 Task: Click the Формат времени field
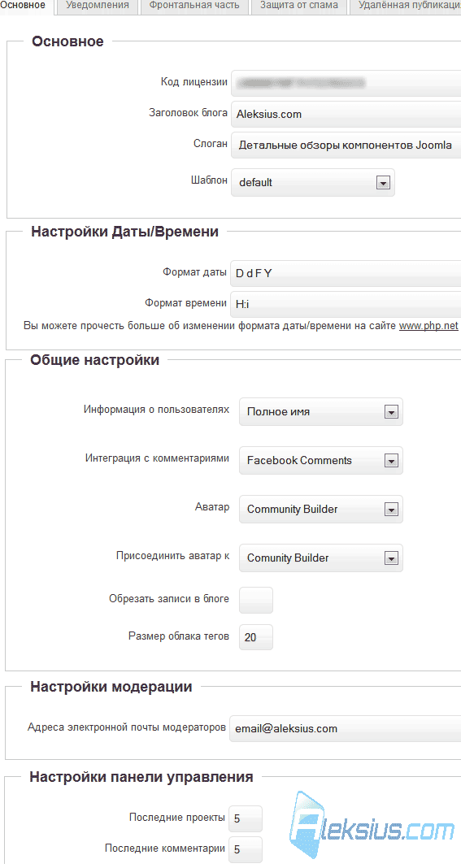pos(346,303)
